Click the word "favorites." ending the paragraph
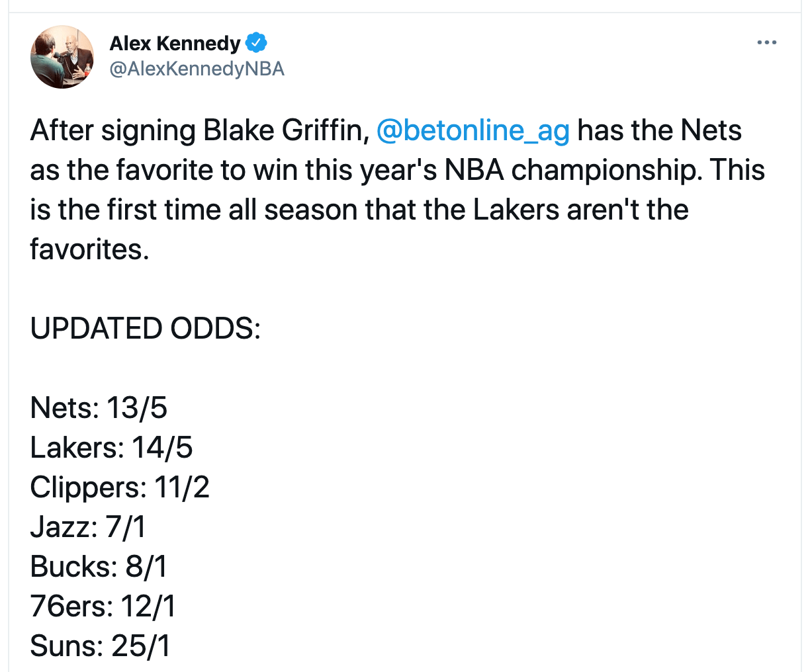 [x=89, y=249]
